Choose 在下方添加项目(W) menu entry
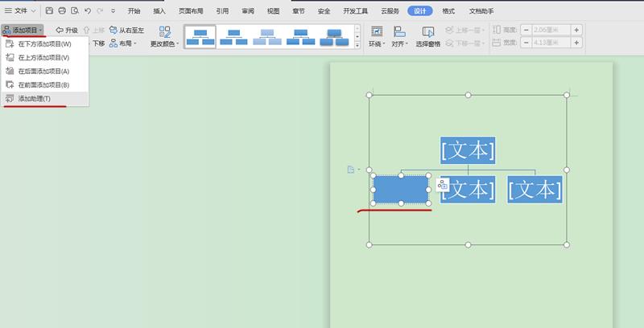Image resolution: width=644 pixels, height=328 pixels. pos(43,43)
